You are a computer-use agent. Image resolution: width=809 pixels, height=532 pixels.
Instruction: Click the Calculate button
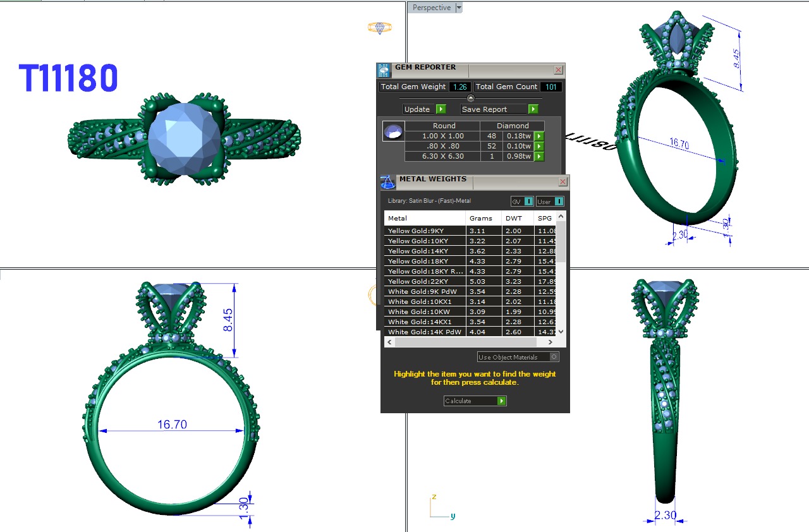(475, 401)
